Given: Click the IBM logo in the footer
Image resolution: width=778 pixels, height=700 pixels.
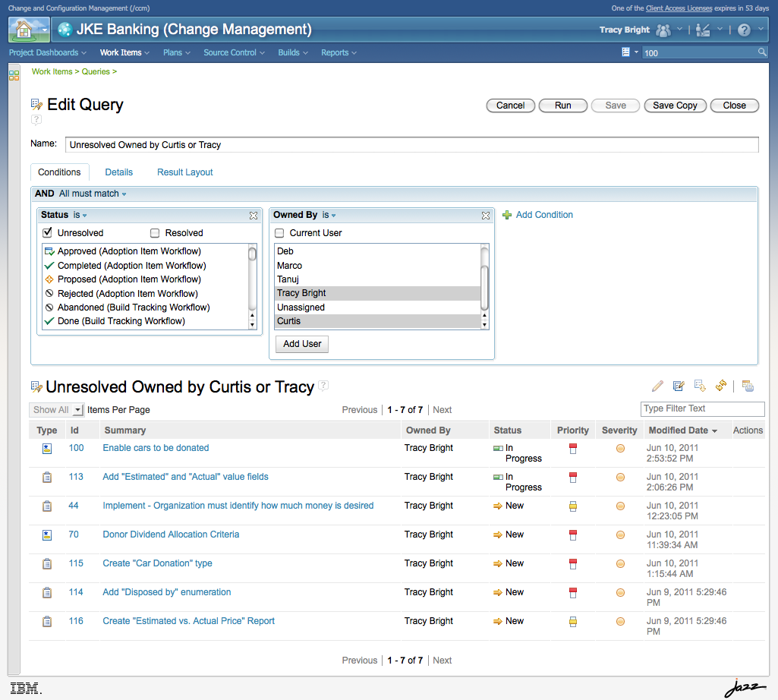Looking at the screenshot, I should (26, 688).
